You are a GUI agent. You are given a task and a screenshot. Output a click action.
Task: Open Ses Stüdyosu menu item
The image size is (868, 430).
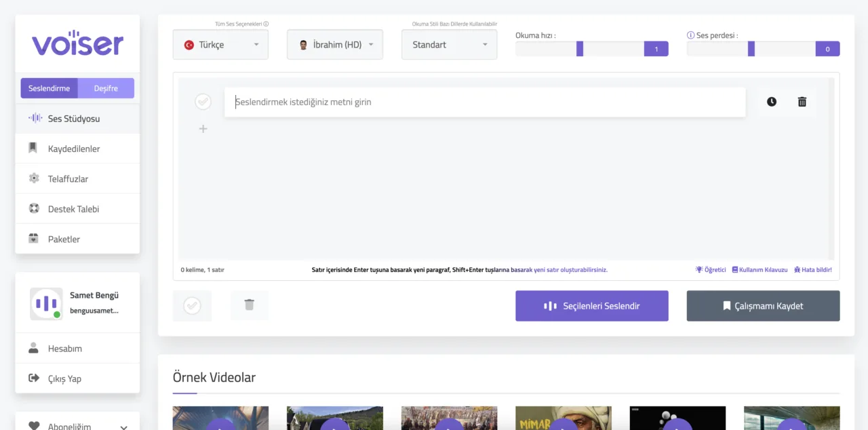77,118
